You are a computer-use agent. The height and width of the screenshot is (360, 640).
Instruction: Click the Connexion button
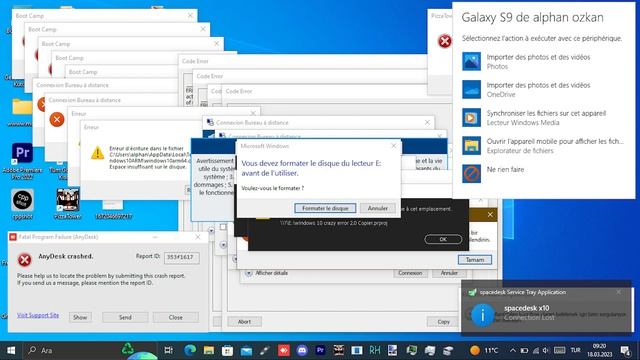click(x=410, y=273)
